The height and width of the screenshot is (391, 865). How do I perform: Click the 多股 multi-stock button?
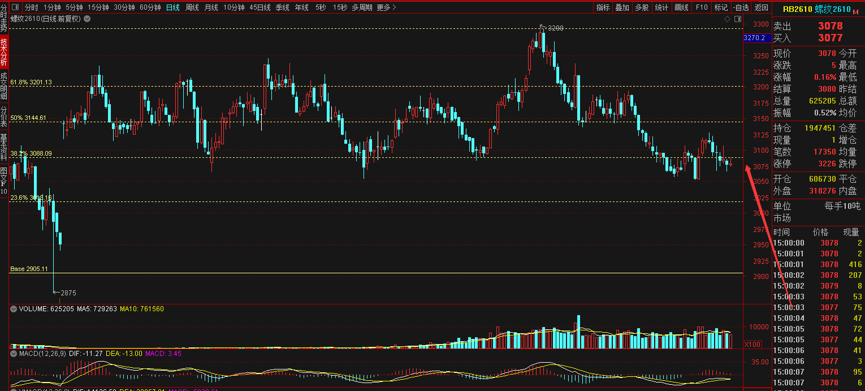(x=641, y=8)
